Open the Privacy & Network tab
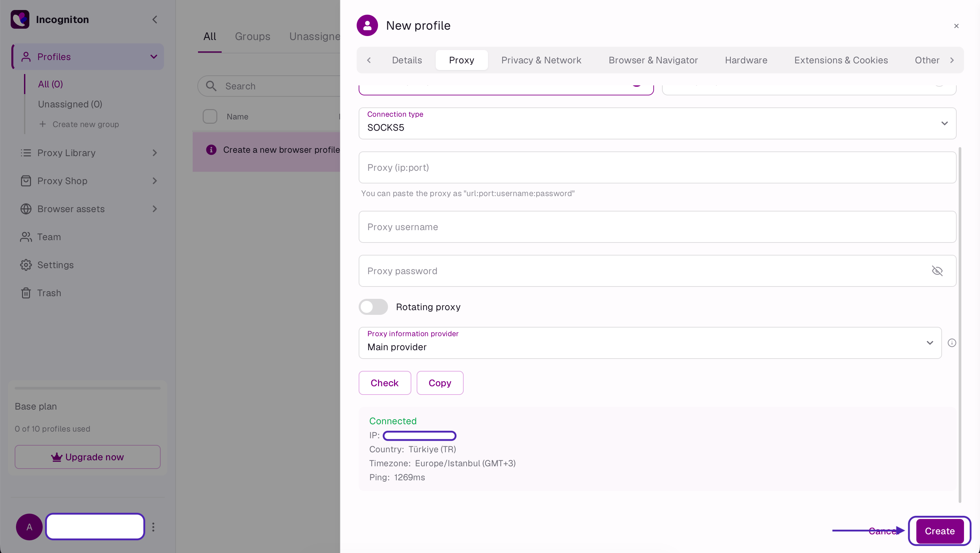The width and height of the screenshot is (980, 553). (541, 60)
